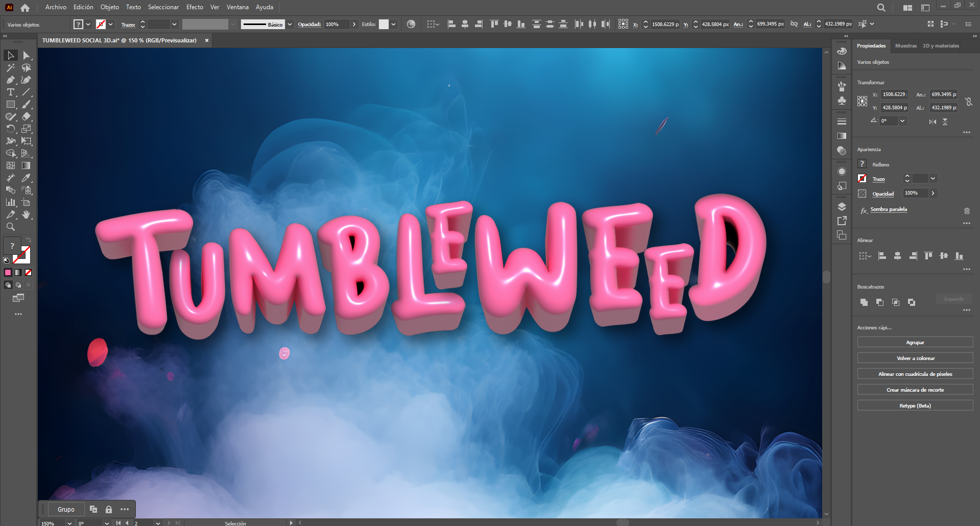Open Align To dropdown in Alinear
Viewport: 980px width, 526px height.
coord(864,256)
